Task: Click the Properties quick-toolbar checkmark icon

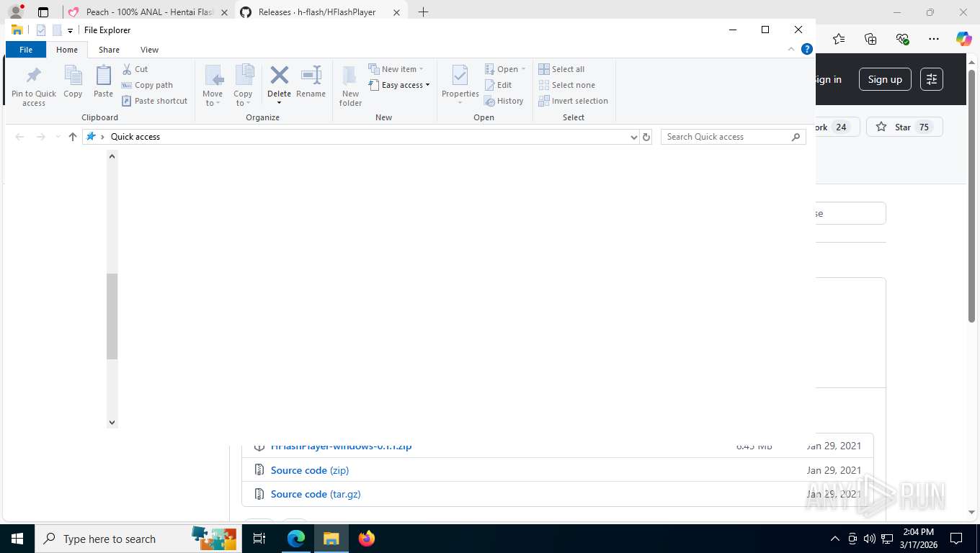Action: 41,30
